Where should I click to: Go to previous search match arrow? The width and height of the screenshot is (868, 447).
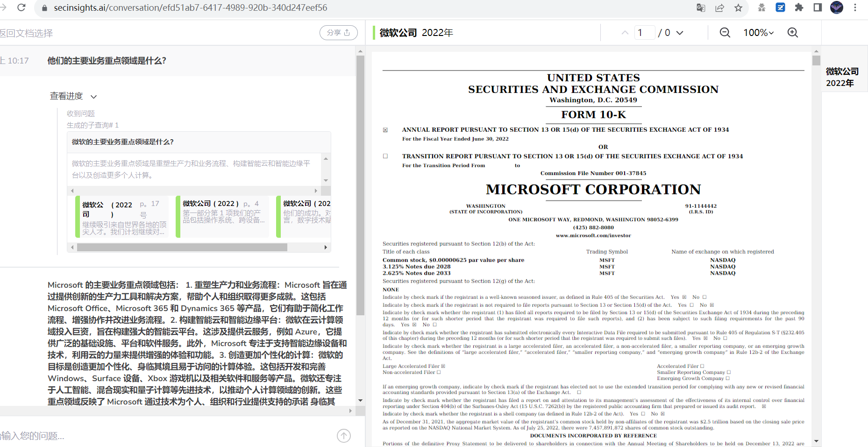click(x=625, y=33)
